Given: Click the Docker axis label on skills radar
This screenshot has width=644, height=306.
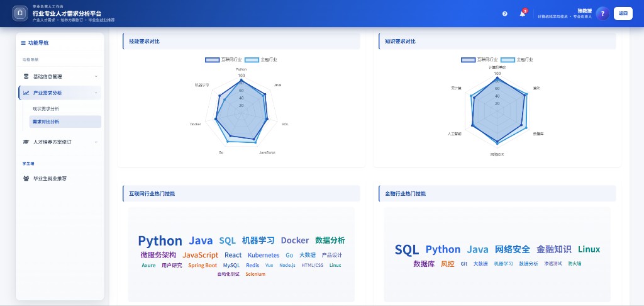Looking at the screenshot, I should (196, 124).
